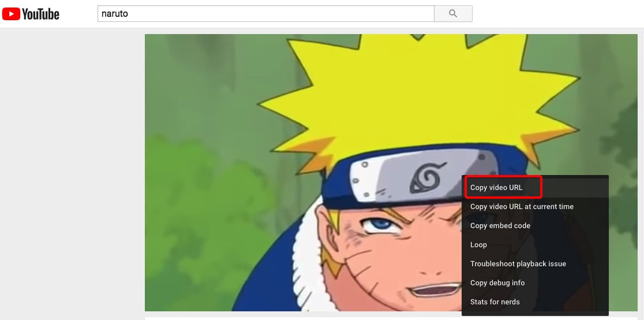Select the "Copy embed code" option
This screenshot has width=644, height=320.
(500, 226)
